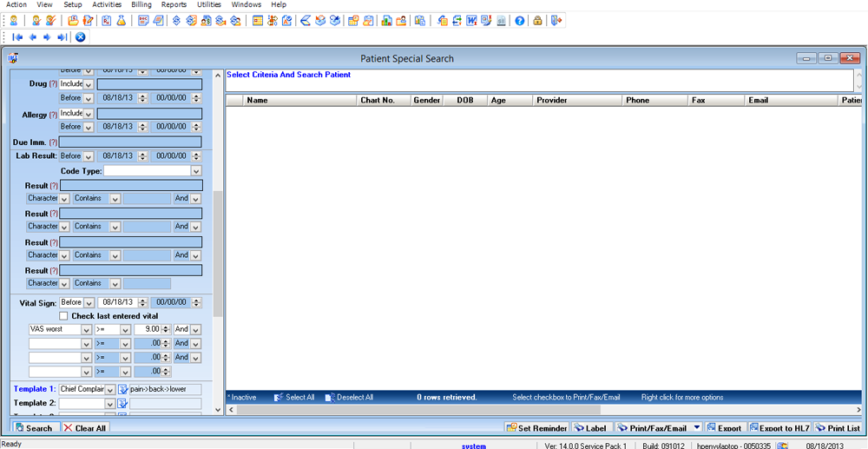The image size is (868, 449).
Task: Click Deselect All in results bar
Action: (x=349, y=398)
